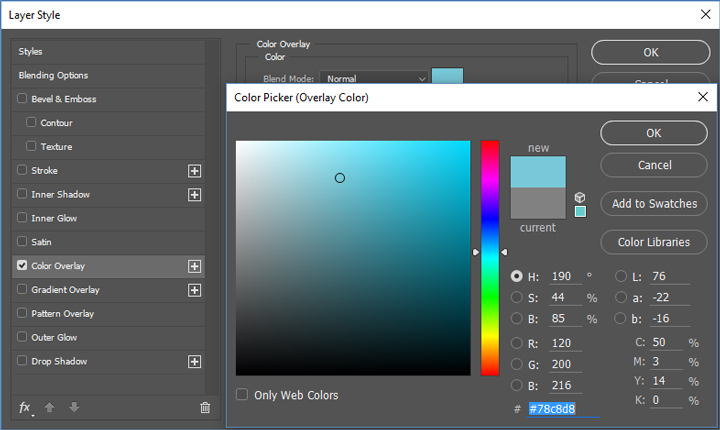Enable the Satin checkbox
Viewport: 720px width, 430px height.
[22, 241]
